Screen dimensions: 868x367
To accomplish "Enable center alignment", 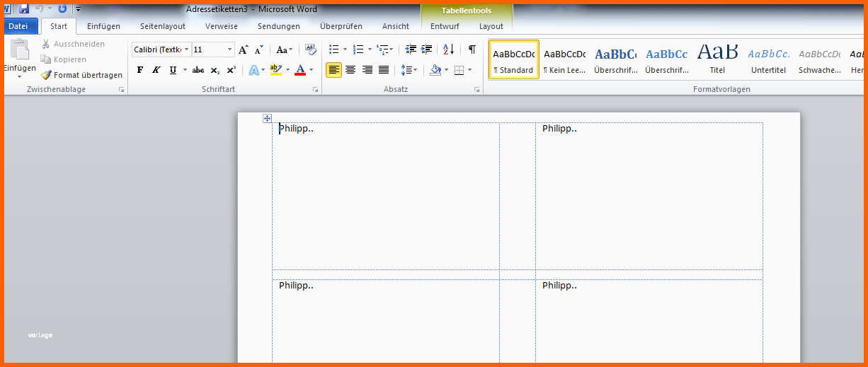I will point(350,70).
